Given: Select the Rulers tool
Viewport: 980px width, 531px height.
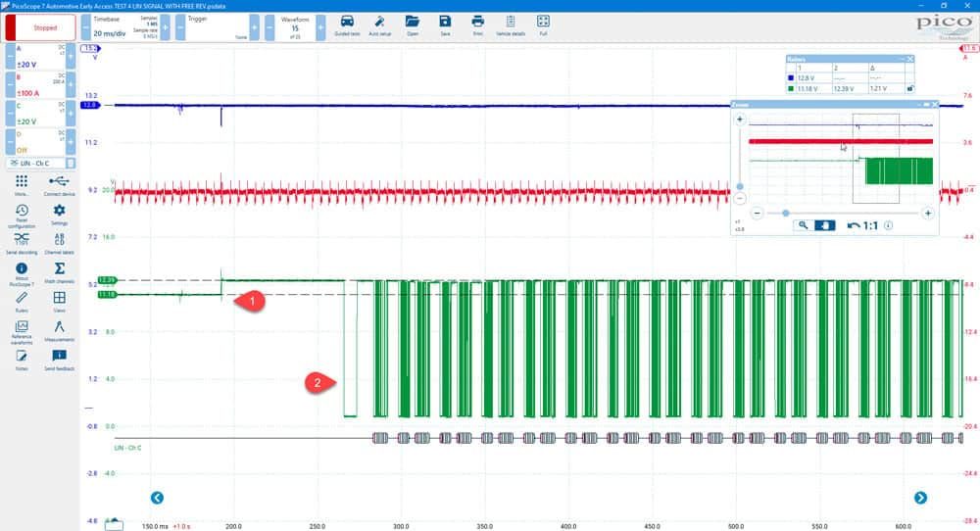Looking at the screenshot, I should [22, 301].
